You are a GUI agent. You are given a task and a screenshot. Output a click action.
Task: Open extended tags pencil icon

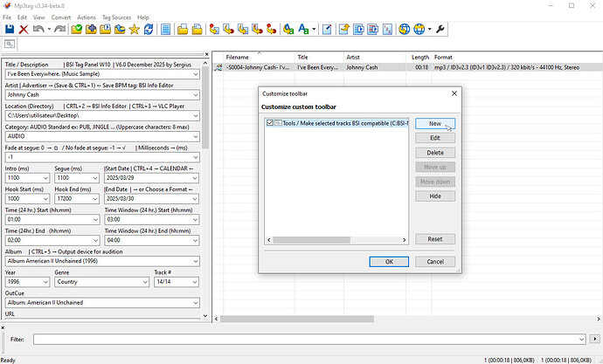pos(327,29)
